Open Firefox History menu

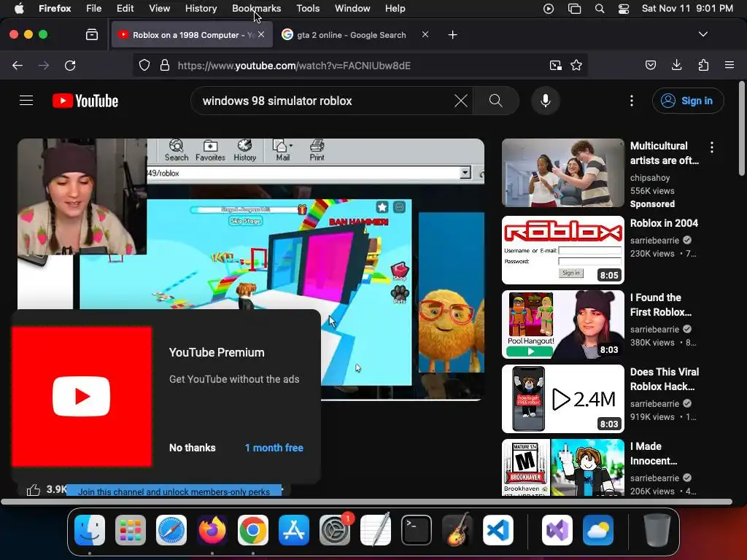(x=201, y=9)
